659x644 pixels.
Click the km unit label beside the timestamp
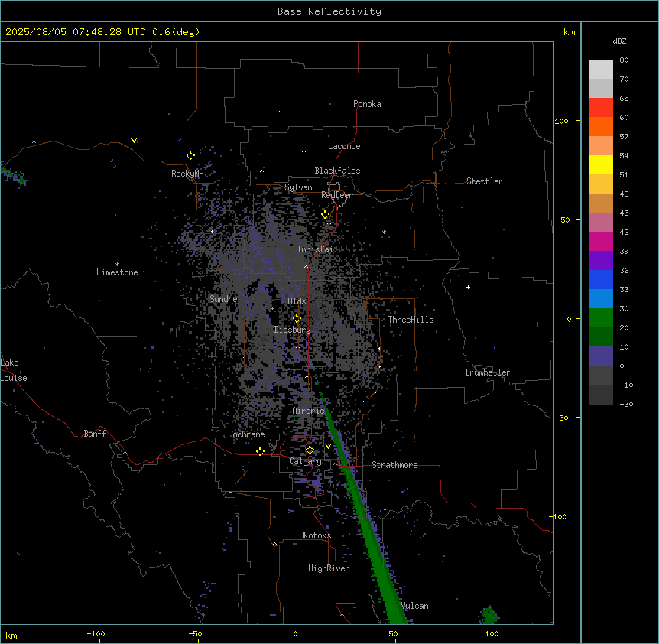point(569,32)
